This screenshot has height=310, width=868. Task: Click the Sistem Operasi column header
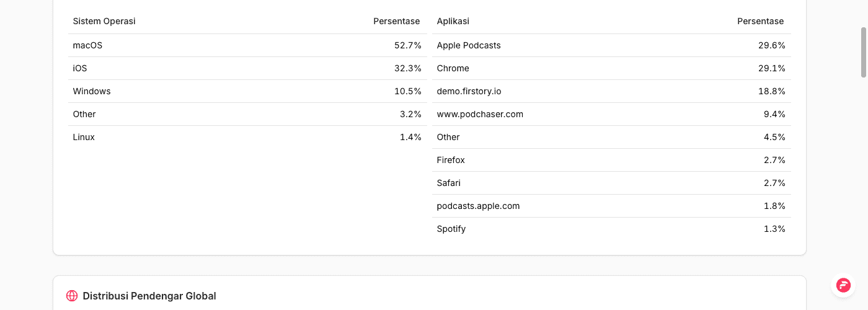point(104,21)
